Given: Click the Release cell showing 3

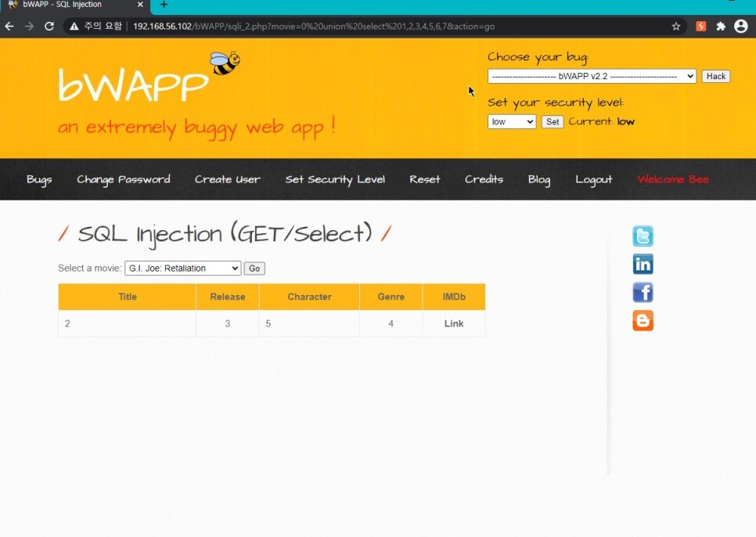Looking at the screenshot, I should pos(228,323).
